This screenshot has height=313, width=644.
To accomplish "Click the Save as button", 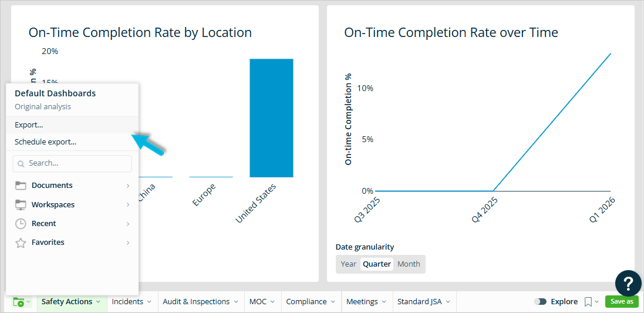I will click(x=622, y=301).
